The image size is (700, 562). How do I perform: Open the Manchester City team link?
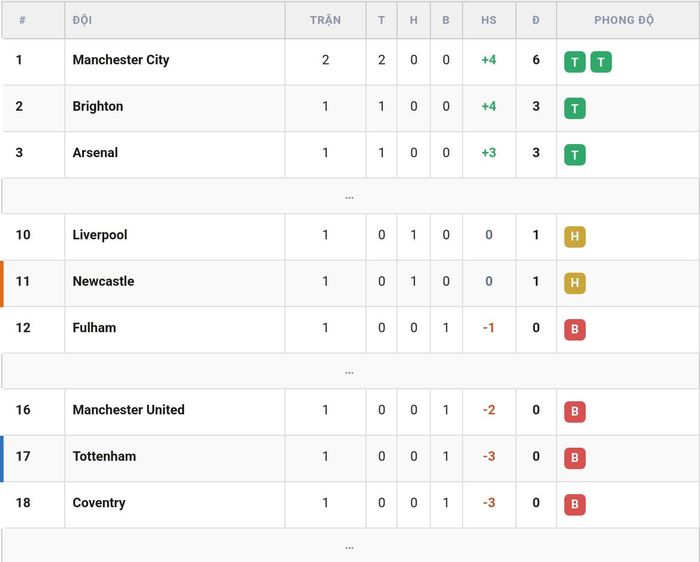pyautogui.click(x=121, y=60)
